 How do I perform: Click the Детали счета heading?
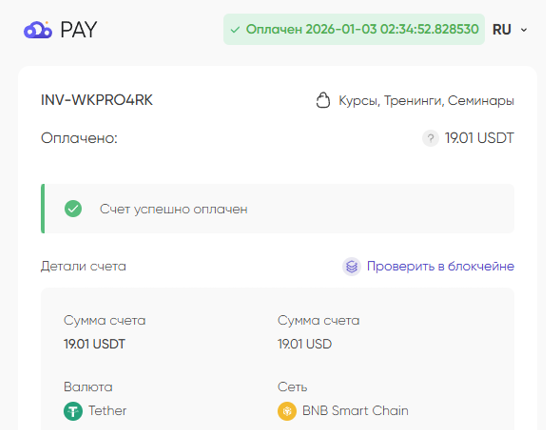(84, 266)
